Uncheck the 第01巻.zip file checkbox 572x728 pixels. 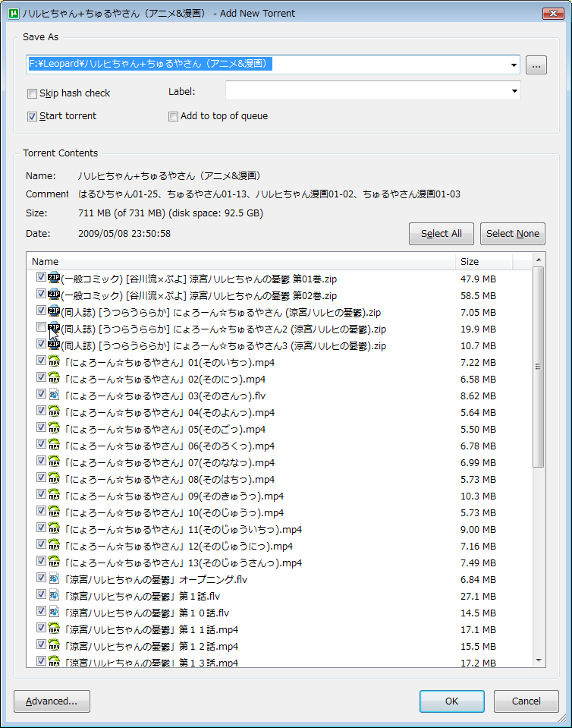tap(41, 277)
